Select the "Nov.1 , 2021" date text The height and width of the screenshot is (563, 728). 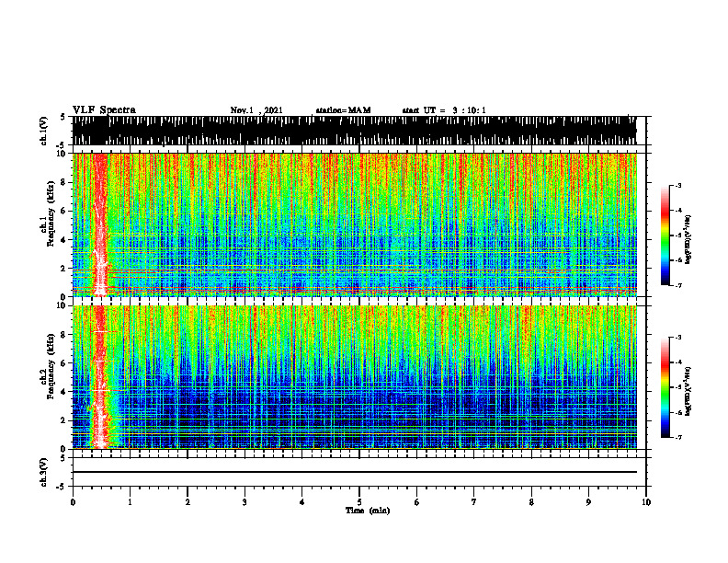coord(256,110)
